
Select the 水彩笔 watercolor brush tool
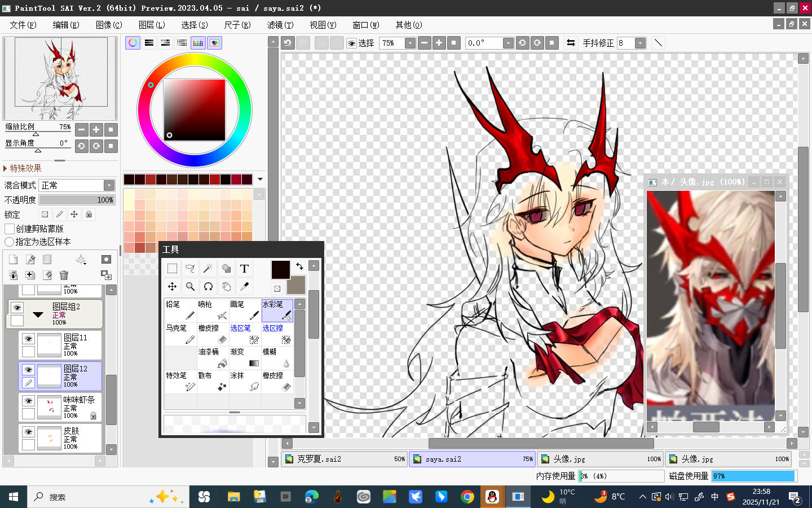(x=277, y=310)
